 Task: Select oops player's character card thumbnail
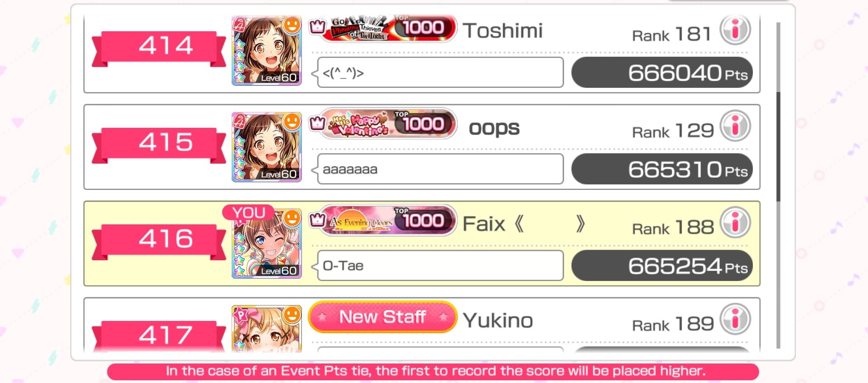click(x=267, y=147)
